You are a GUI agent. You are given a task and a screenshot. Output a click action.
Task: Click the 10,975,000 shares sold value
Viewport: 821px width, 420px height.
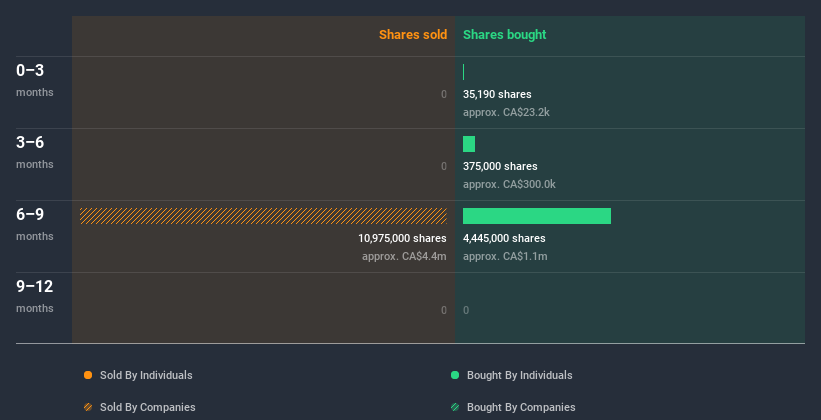pyautogui.click(x=402, y=238)
